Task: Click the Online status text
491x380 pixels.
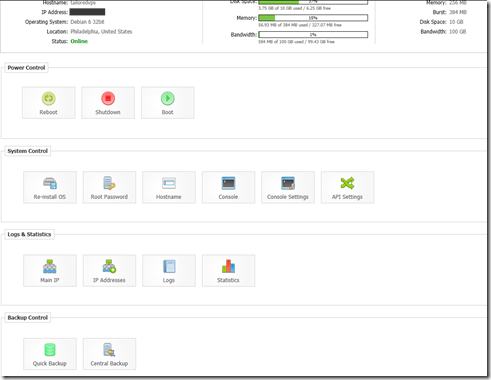Action: tap(79, 41)
